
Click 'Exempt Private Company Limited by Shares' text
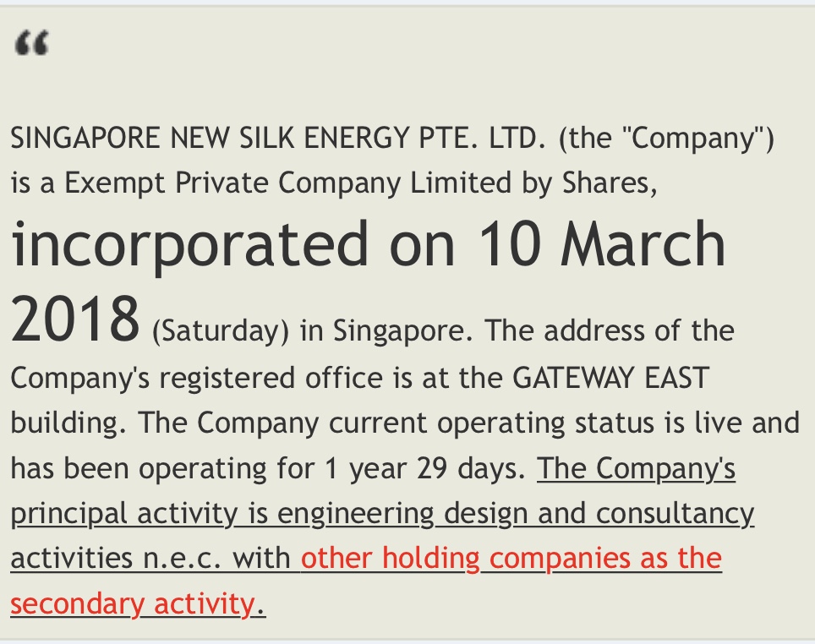357,183
